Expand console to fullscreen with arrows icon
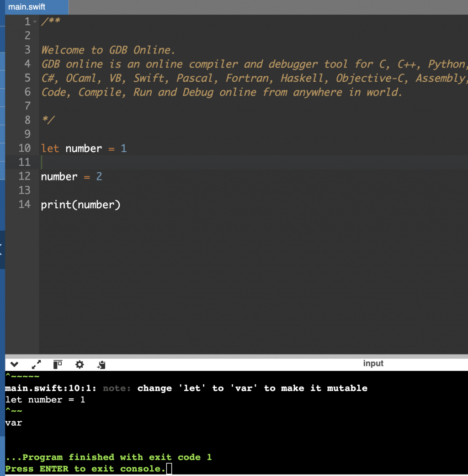 click(x=36, y=364)
